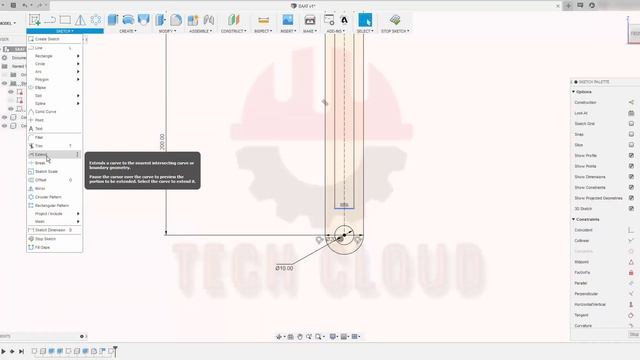Collapse the Constraints section in Sketch Palette

573,219
